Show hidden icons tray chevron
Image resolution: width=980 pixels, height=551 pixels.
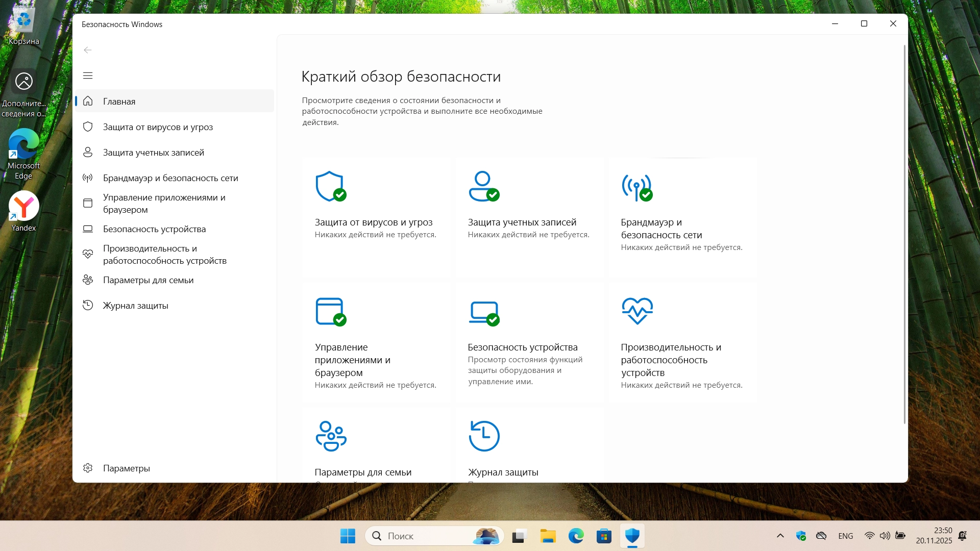[780, 536]
